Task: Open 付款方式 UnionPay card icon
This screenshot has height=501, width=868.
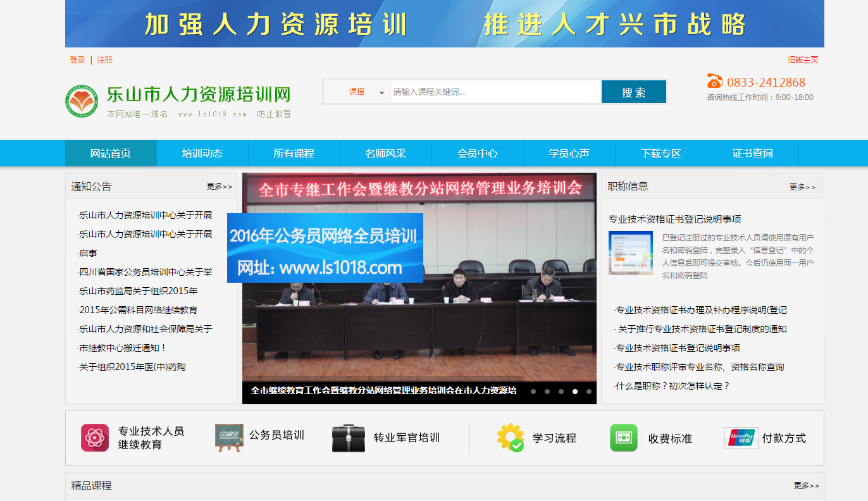Action: coord(741,438)
